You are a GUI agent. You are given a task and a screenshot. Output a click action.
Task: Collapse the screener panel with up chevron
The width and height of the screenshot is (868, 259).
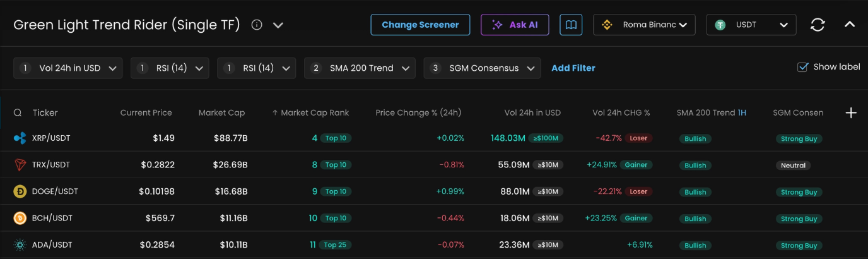[x=850, y=25]
